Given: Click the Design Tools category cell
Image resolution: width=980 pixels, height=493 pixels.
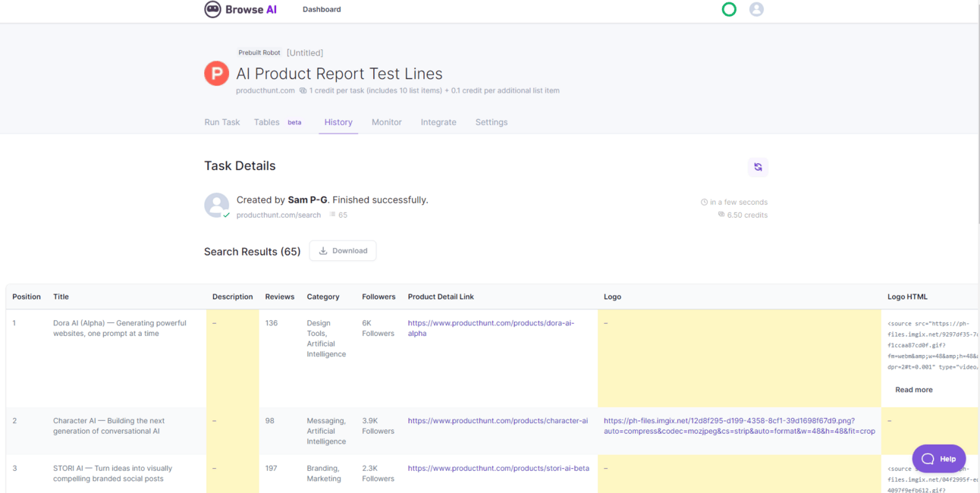Looking at the screenshot, I should pyautogui.click(x=326, y=339).
